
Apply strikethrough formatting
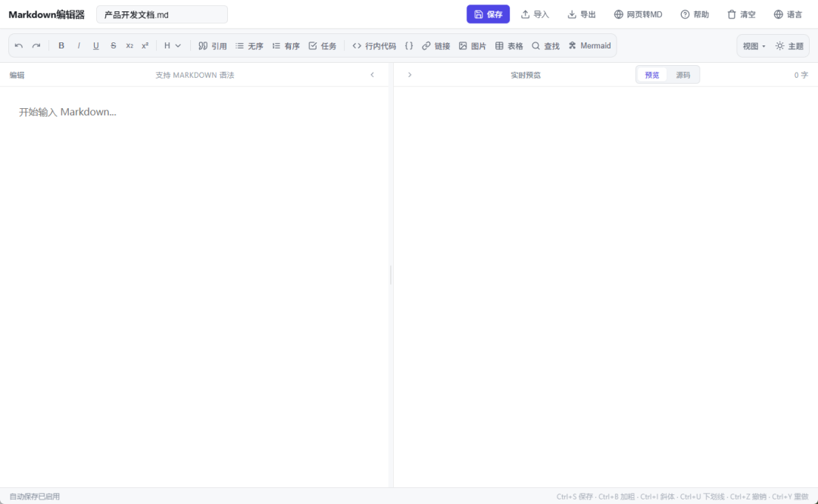[x=113, y=46]
